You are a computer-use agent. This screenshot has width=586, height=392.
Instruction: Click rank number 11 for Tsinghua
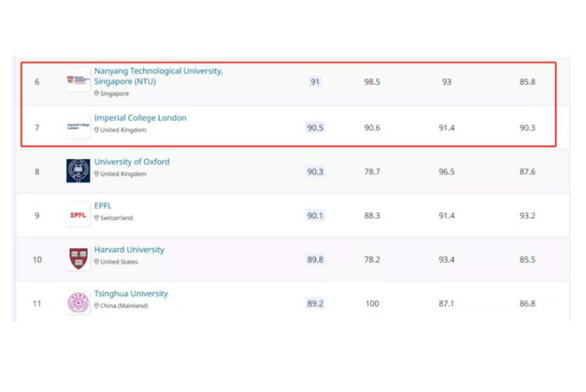[37, 303]
